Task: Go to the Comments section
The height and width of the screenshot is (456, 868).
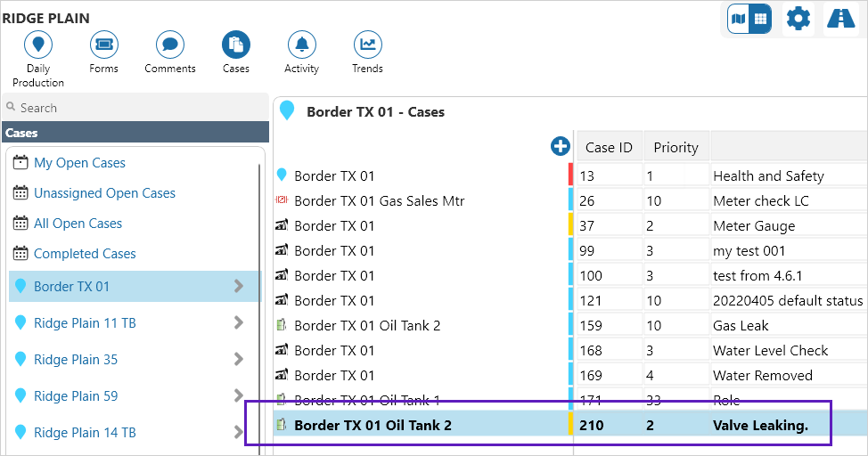Action: 169,45
